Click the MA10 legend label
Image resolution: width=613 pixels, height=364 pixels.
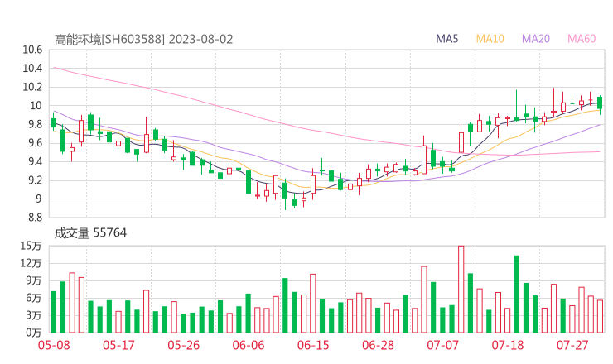pyautogui.click(x=490, y=39)
